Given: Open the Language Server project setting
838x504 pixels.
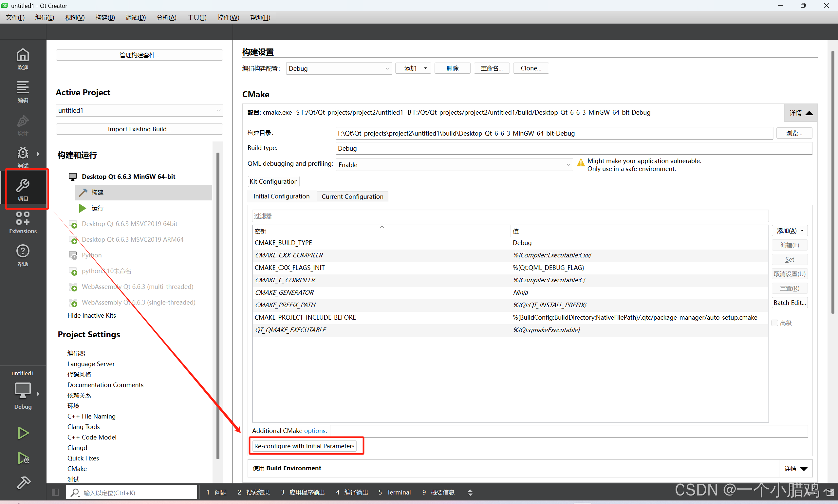Looking at the screenshot, I should tap(91, 364).
